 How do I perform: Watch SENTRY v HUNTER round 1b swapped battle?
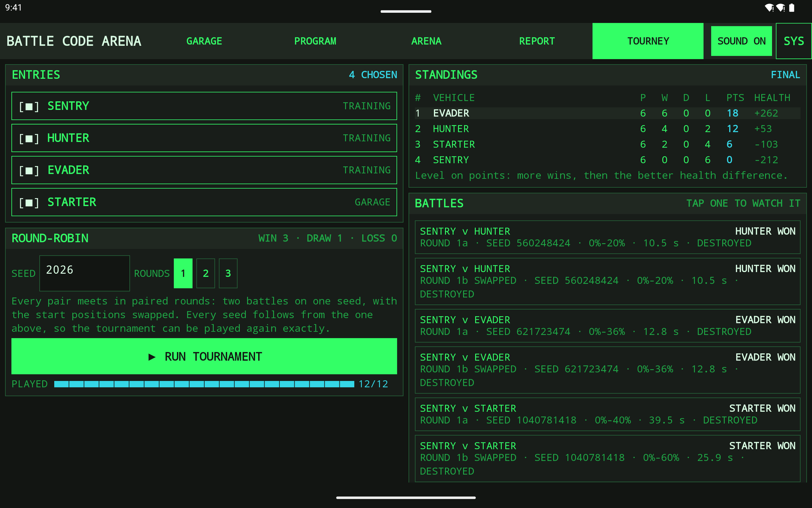point(608,281)
